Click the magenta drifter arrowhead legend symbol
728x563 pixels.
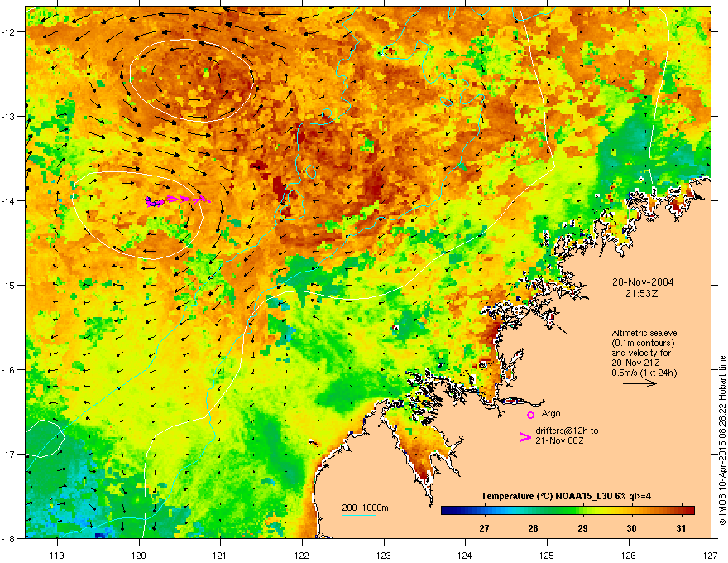(x=524, y=436)
